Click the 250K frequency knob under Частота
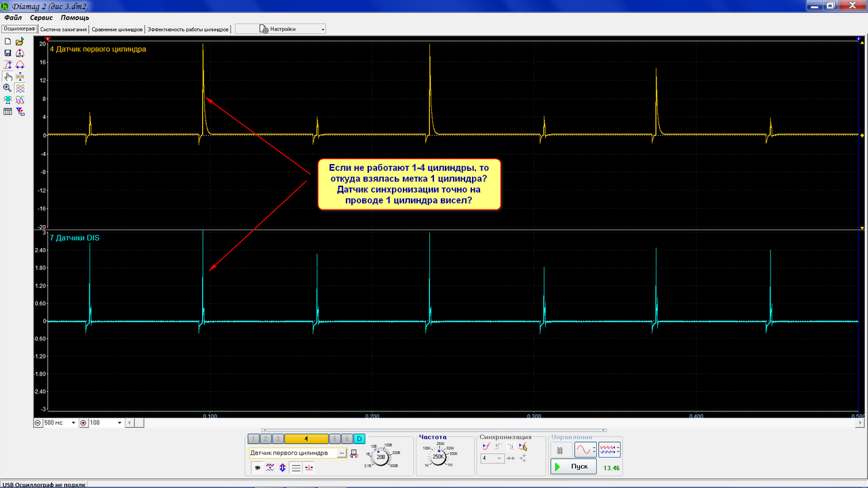The width and height of the screenshot is (868, 488). coord(439,456)
